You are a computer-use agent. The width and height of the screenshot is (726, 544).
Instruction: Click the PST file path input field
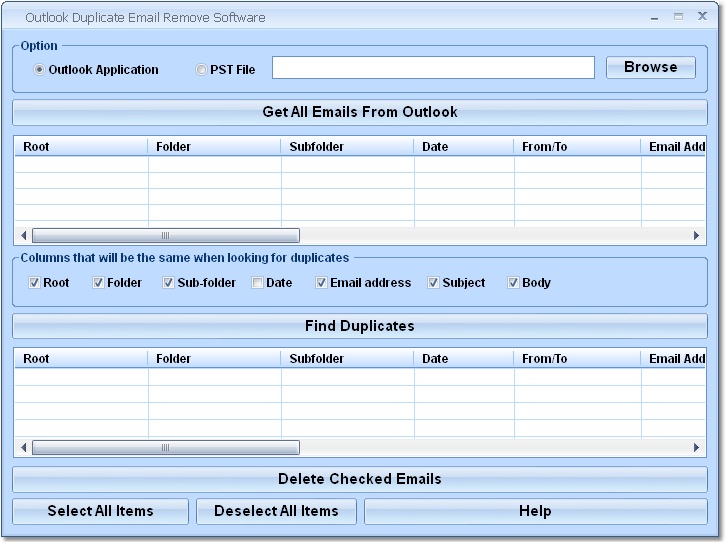[x=433, y=68]
